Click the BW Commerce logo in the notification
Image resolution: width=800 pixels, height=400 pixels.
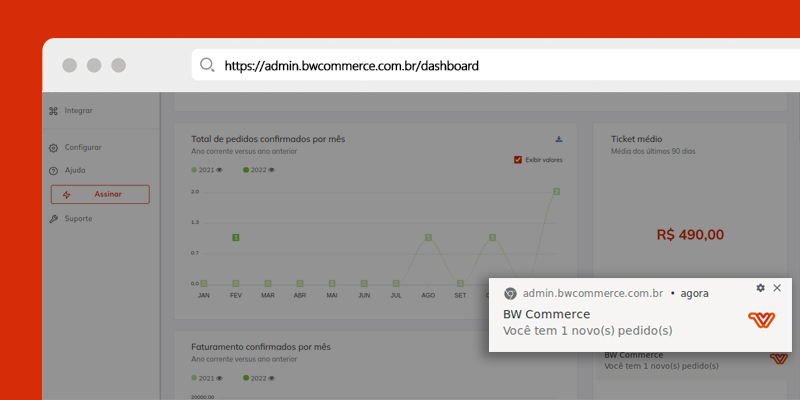[x=761, y=320]
